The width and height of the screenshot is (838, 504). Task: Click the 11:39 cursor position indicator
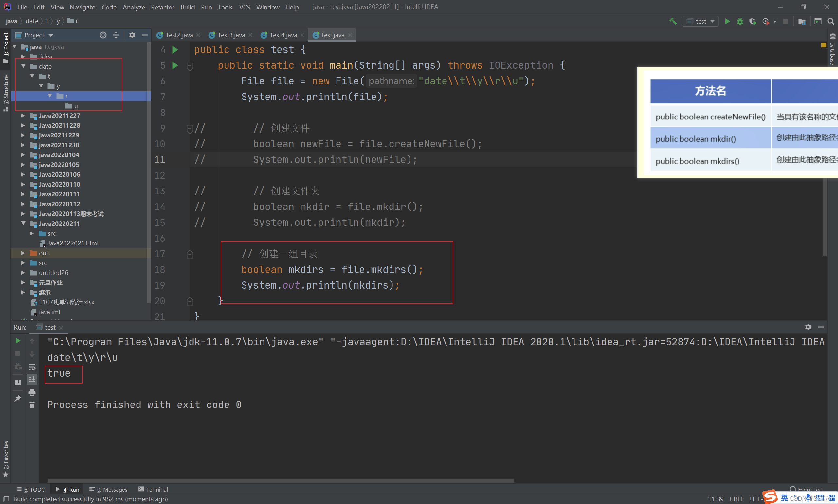(716, 499)
